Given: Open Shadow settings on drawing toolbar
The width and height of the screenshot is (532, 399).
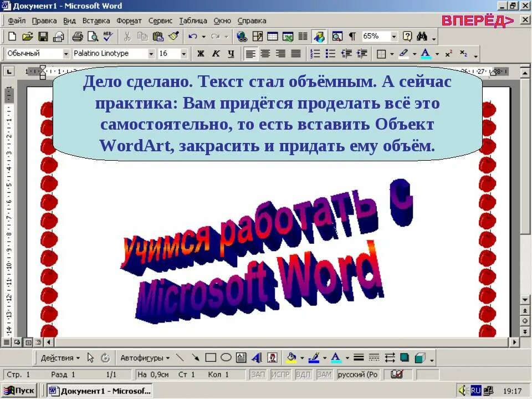Looking at the screenshot, I should 405,357.
